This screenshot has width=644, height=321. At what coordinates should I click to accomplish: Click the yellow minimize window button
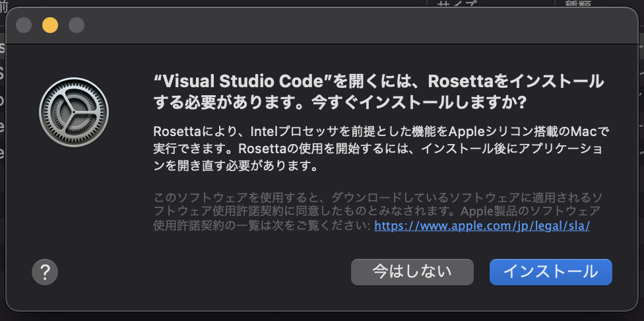pyautogui.click(x=50, y=25)
